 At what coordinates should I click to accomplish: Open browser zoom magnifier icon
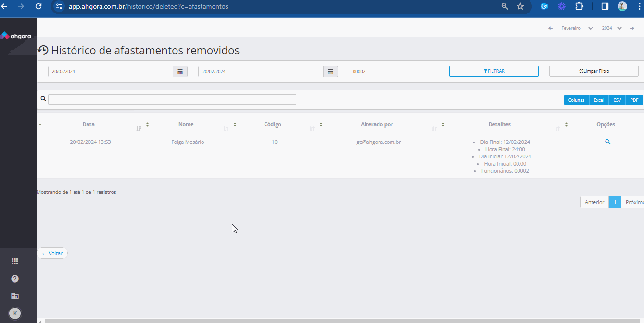click(505, 6)
